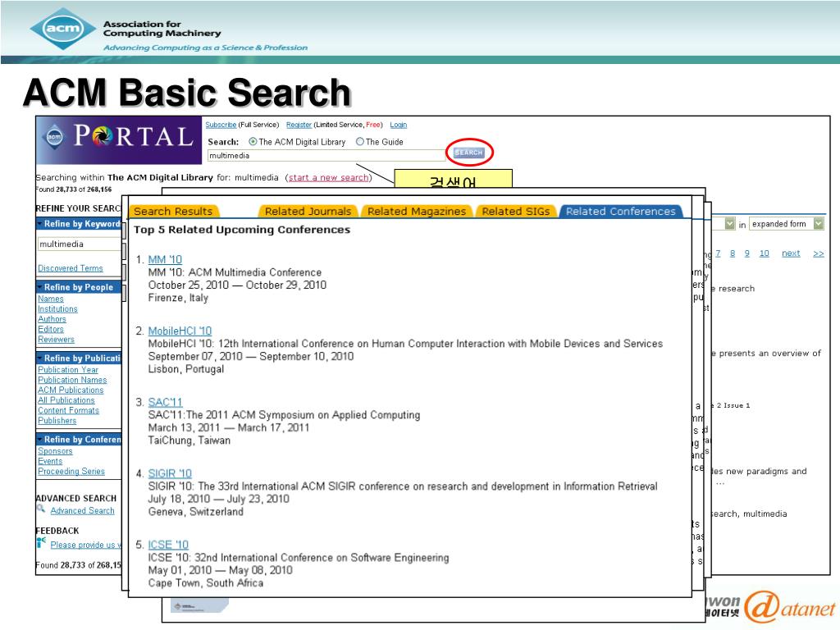840x630 pixels.
Task: Click the text Geneva, Switzerland
Action: coord(195,512)
